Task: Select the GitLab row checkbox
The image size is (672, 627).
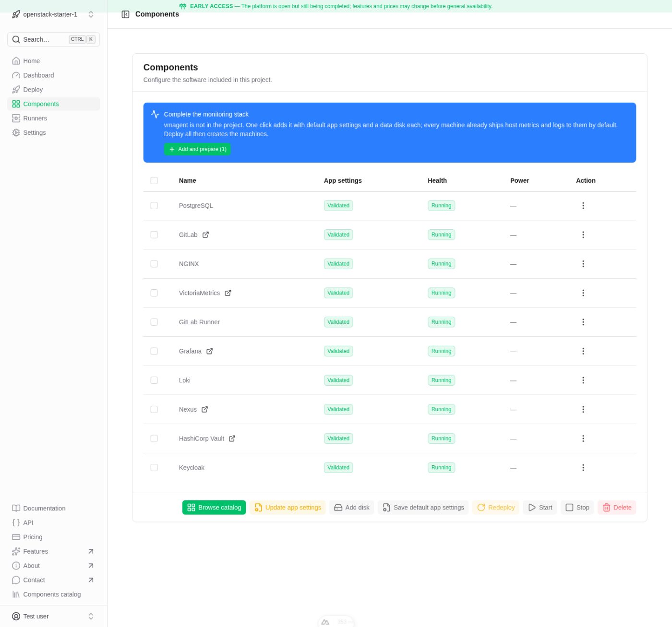Action: [154, 235]
